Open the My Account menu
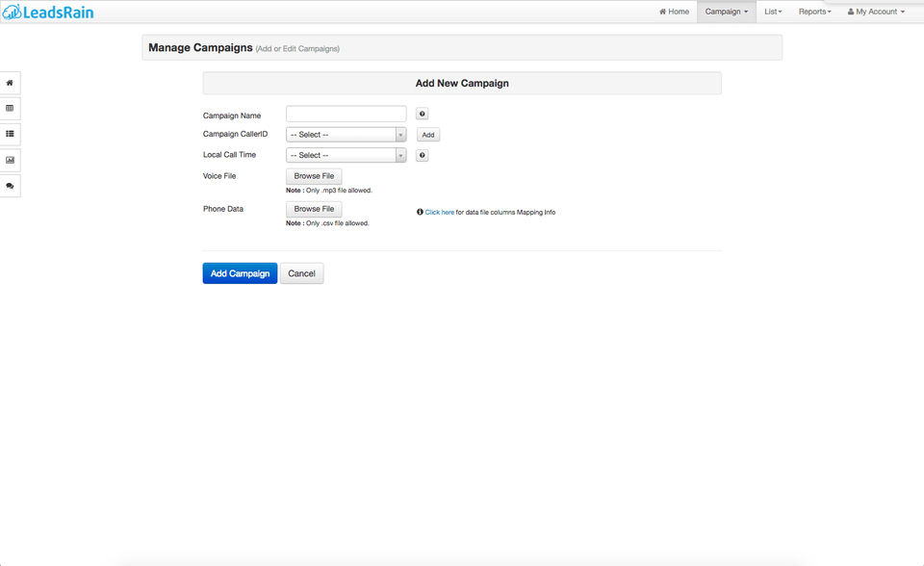The height and width of the screenshot is (566, 924). [x=876, y=12]
